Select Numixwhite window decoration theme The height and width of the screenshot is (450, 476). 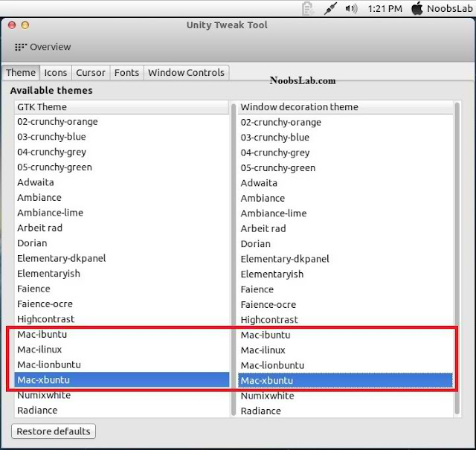[345, 396]
